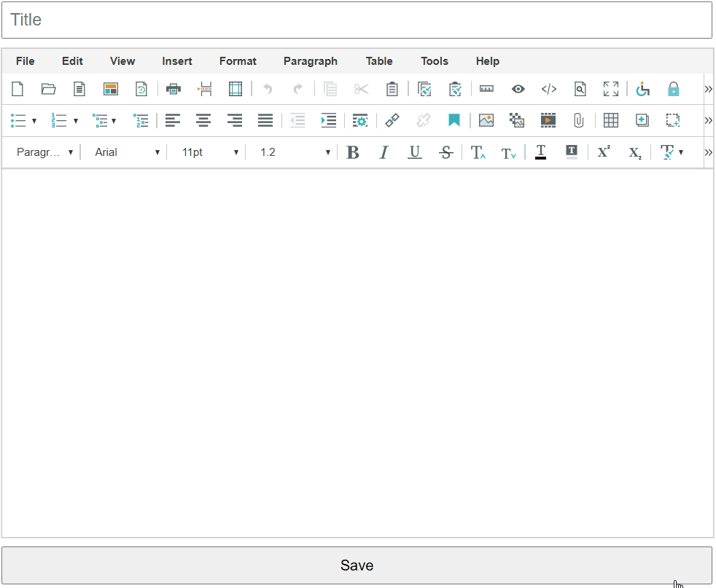Click the Decrease indent icon

(x=297, y=120)
